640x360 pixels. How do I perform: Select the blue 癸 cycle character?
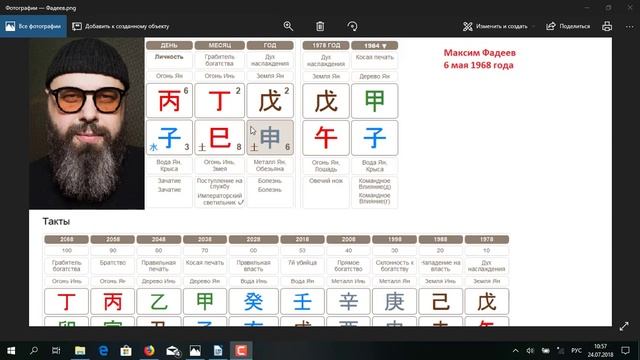tap(253, 302)
